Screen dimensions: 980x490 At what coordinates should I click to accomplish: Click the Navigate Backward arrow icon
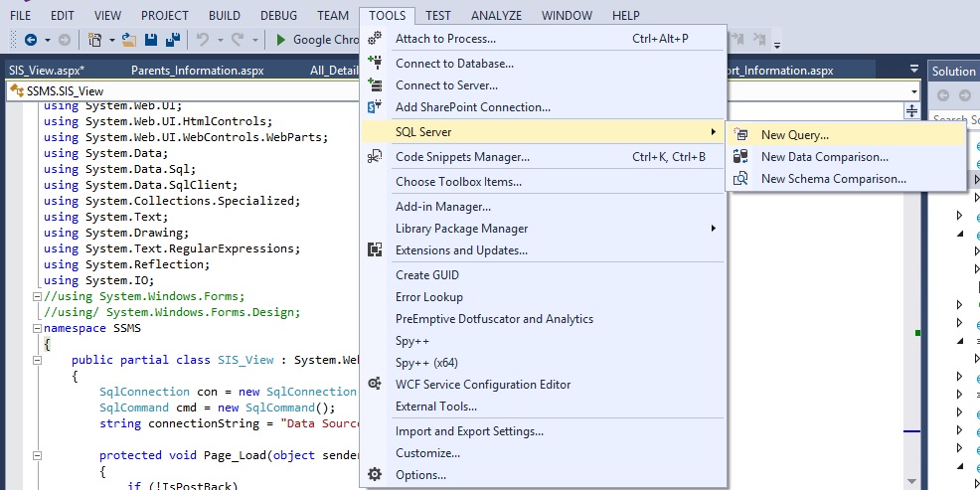pos(30,40)
